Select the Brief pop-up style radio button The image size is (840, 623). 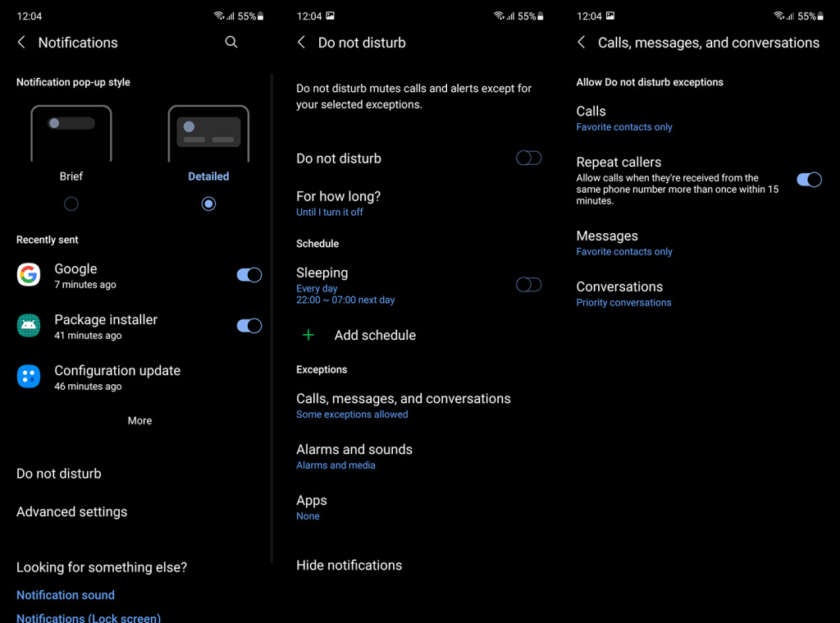(x=71, y=204)
